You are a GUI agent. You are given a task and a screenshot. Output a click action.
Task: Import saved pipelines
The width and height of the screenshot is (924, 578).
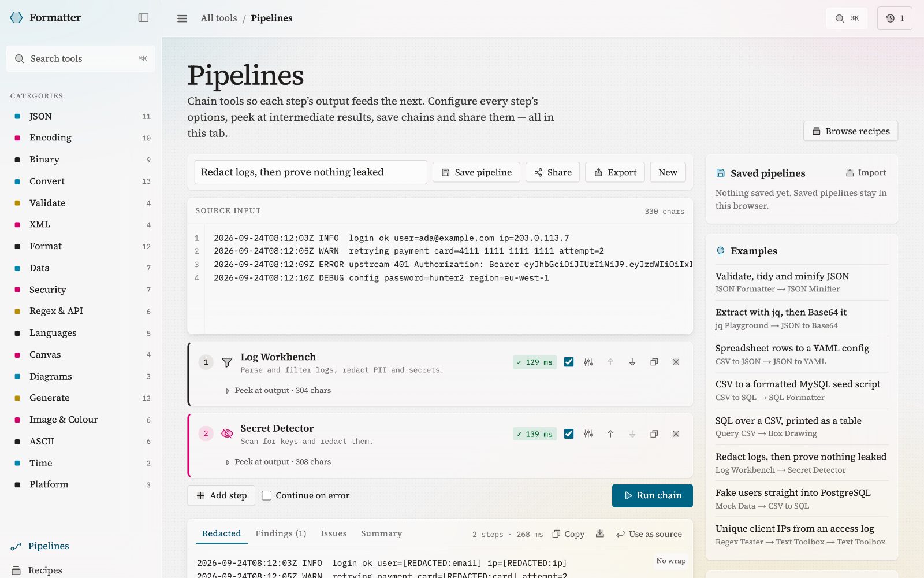click(x=866, y=173)
